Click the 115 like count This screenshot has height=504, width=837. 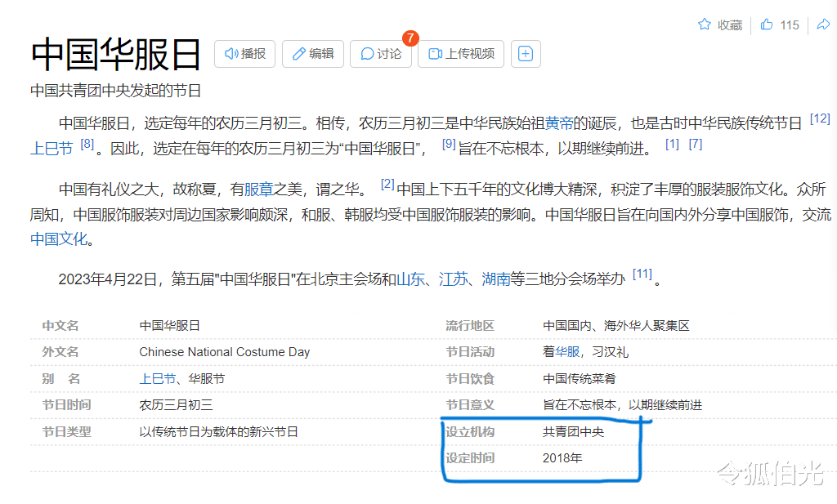pyautogui.click(x=790, y=25)
